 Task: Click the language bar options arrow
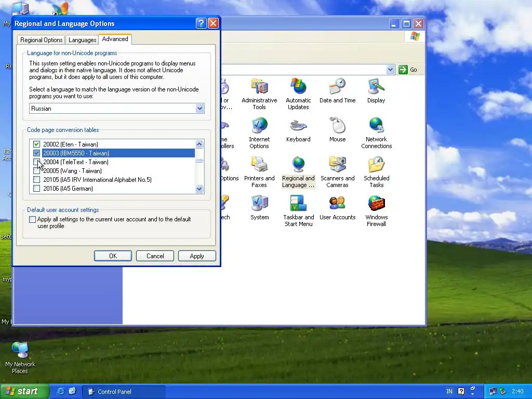(473, 394)
